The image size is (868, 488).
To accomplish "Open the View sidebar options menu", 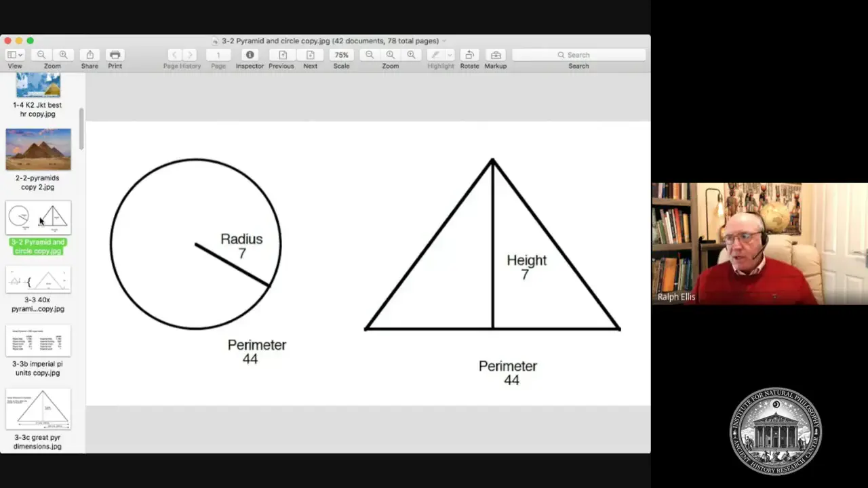I will tap(14, 55).
